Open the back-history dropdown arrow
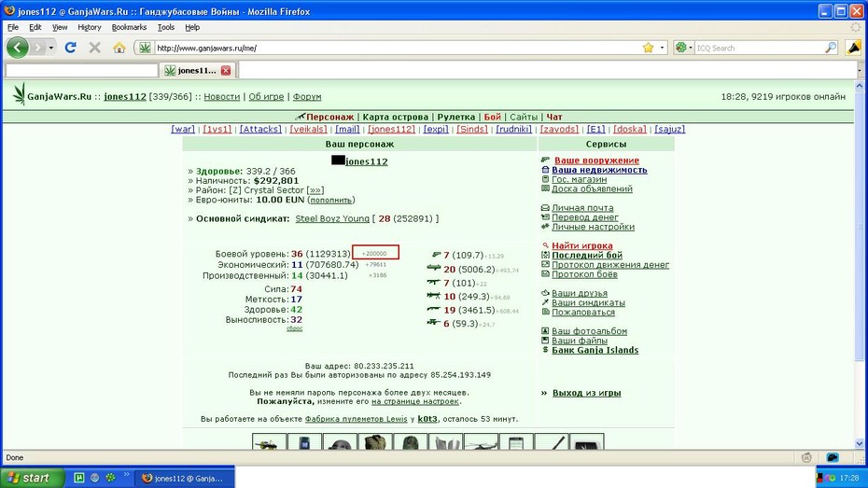Viewport: 868px width, 488px height. (x=51, y=48)
